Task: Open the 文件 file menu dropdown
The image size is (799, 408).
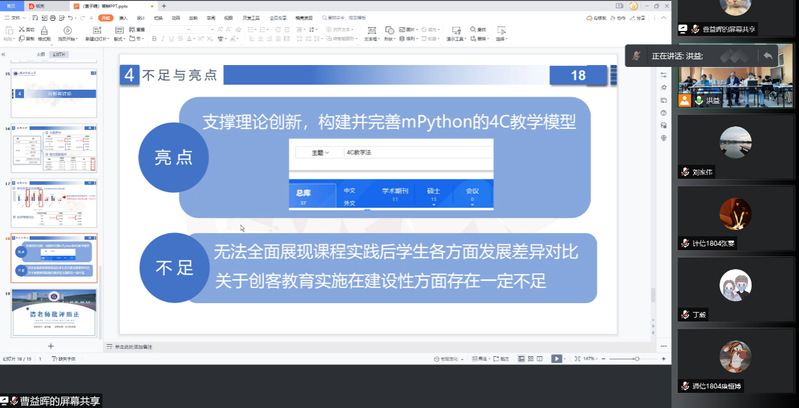Action: click(15, 18)
